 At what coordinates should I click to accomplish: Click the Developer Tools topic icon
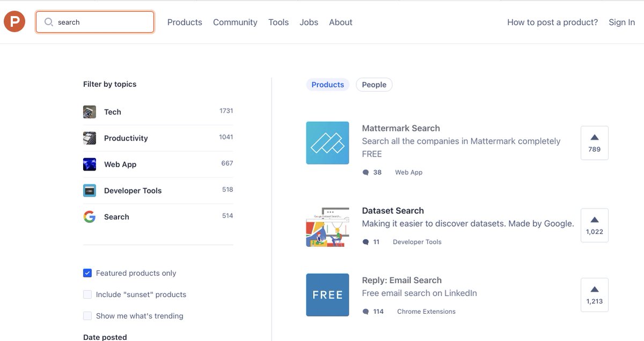90,190
